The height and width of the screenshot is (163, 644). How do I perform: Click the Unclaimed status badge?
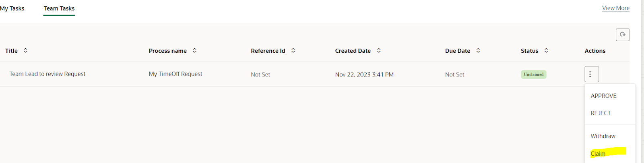[534, 74]
